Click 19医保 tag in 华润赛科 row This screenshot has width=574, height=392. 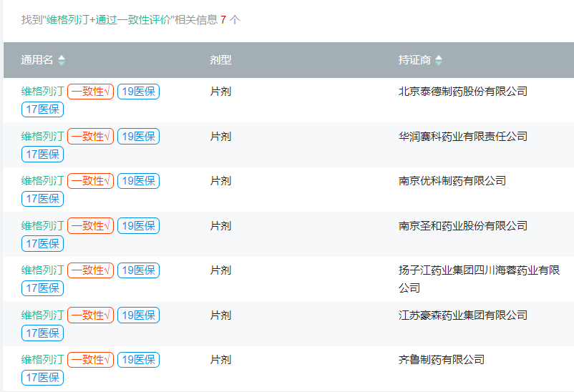138,137
